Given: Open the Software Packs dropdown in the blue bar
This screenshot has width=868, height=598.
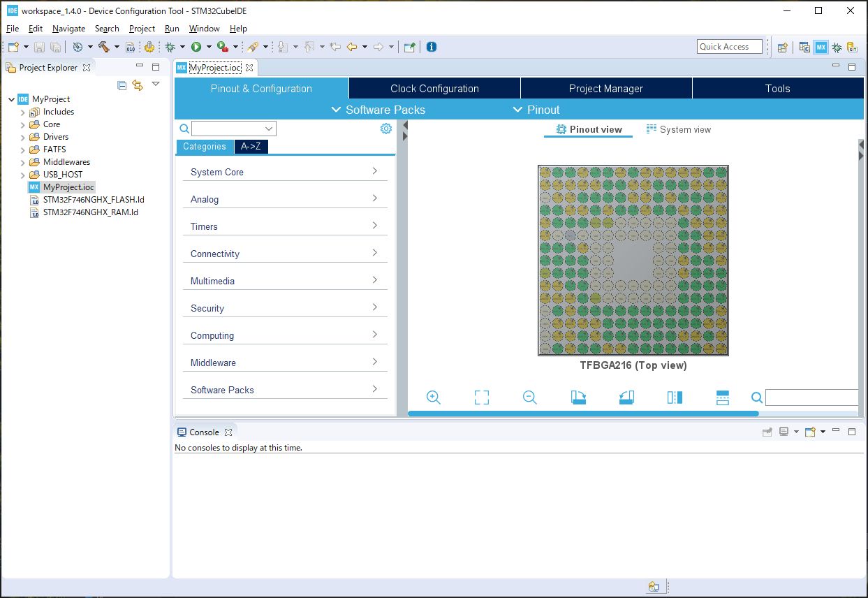Looking at the screenshot, I should [378, 110].
